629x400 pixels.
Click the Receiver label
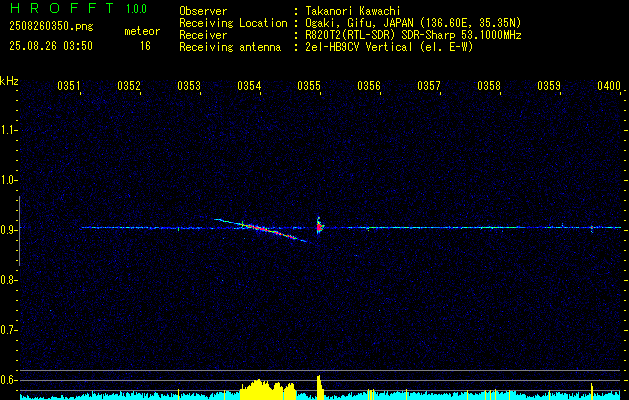pyautogui.click(x=203, y=35)
